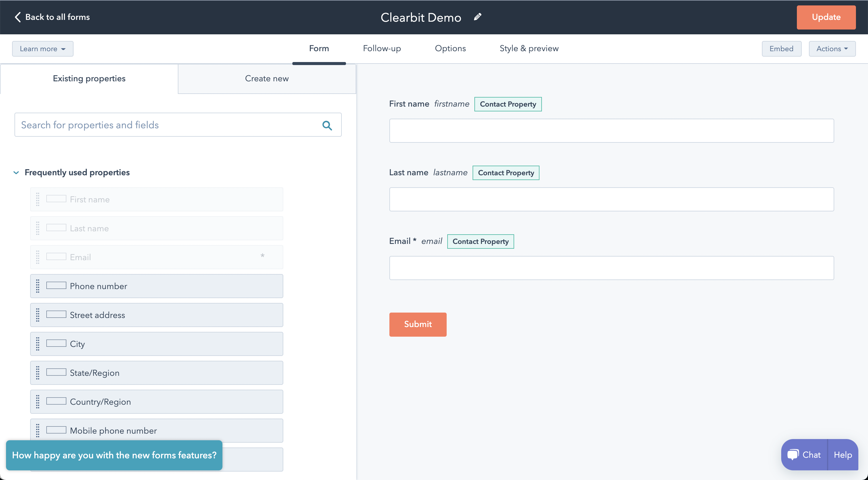Click the disabled Email property row
The image size is (868, 480).
click(x=157, y=257)
